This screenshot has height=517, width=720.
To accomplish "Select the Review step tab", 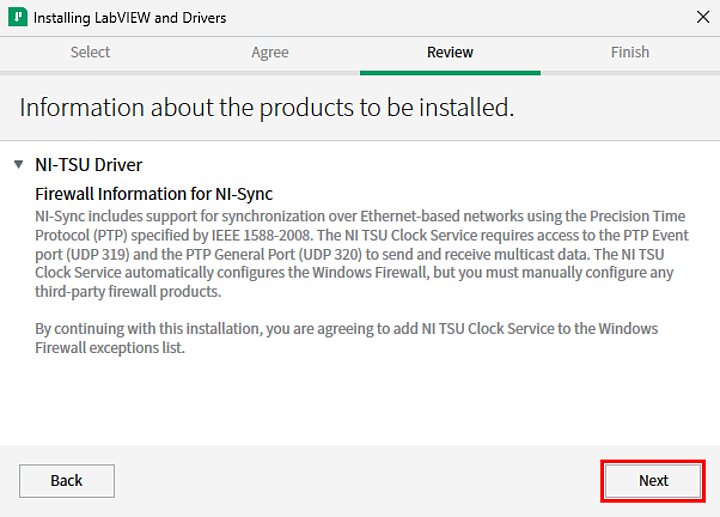I will (450, 52).
